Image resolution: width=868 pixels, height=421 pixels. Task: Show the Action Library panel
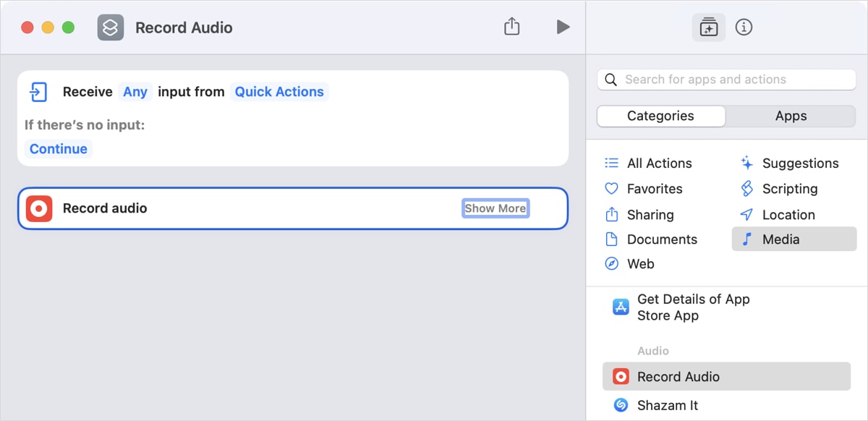708,27
